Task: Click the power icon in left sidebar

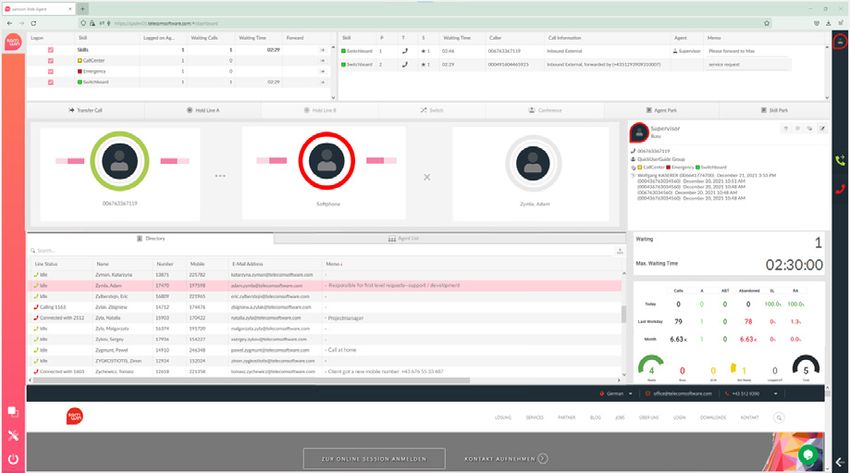Action: [x=12, y=460]
